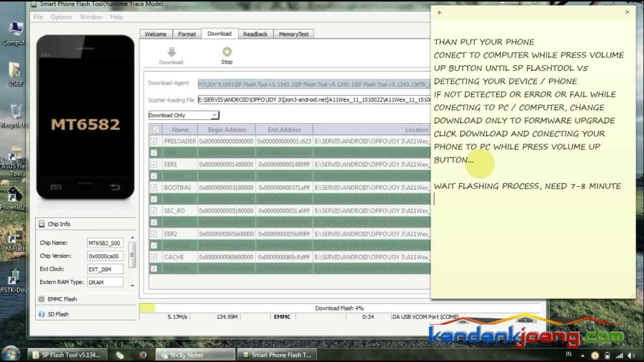This screenshot has width=644, height=362.
Task: Click the Extern RAM Type DRAM field
Action: pos(105,282)
